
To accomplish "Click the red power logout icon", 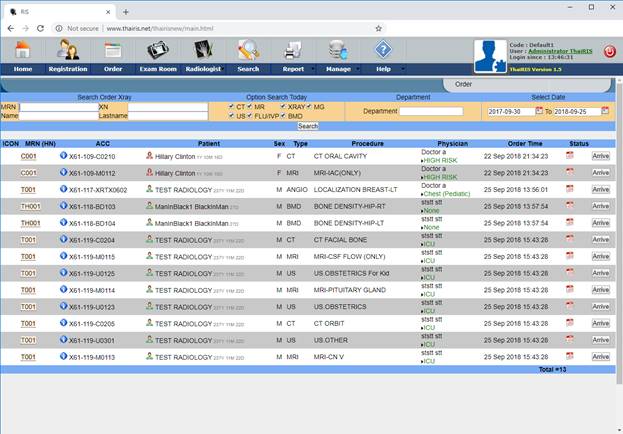I will pos(609,51).
